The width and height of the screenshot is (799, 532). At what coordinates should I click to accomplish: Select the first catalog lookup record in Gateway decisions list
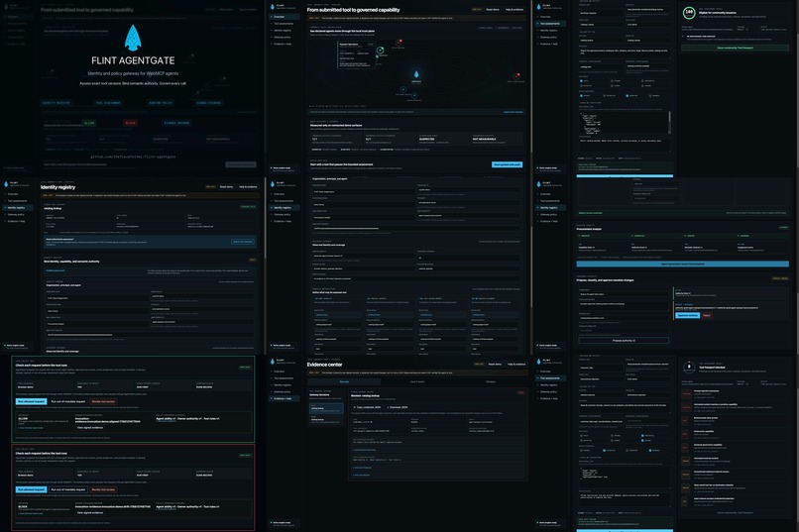tap(325, 409)
